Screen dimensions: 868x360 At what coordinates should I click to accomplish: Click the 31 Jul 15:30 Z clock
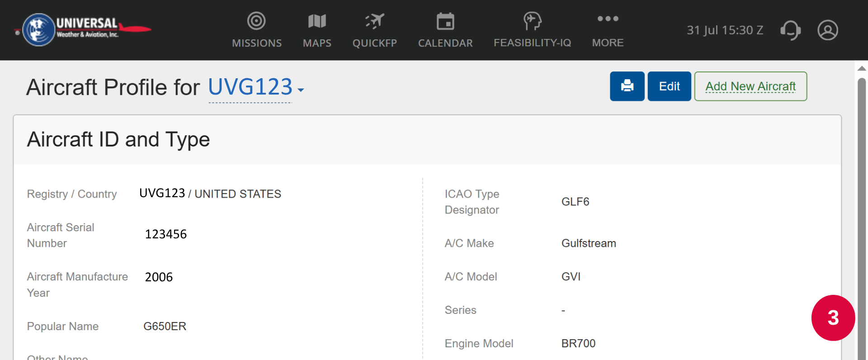coord(725,30)
